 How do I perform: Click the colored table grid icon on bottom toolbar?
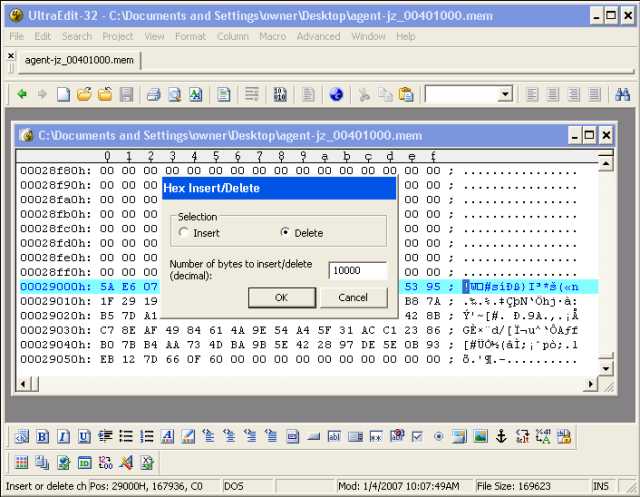point(22,462)
